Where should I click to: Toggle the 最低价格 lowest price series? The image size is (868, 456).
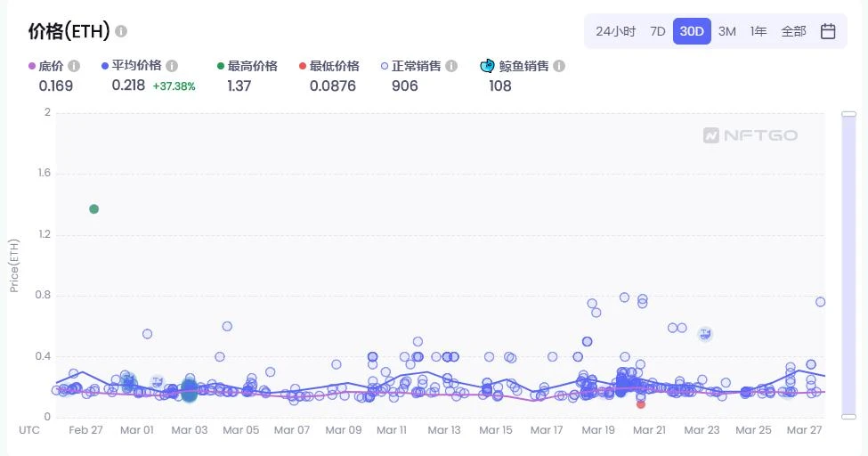pos(329,66)
